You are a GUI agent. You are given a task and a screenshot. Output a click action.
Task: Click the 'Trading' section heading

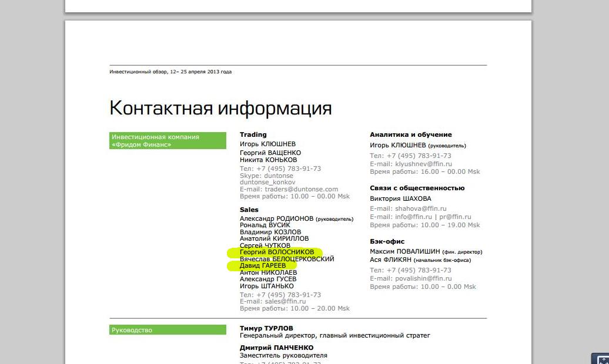pyautogui.click(x=253, y=134)
